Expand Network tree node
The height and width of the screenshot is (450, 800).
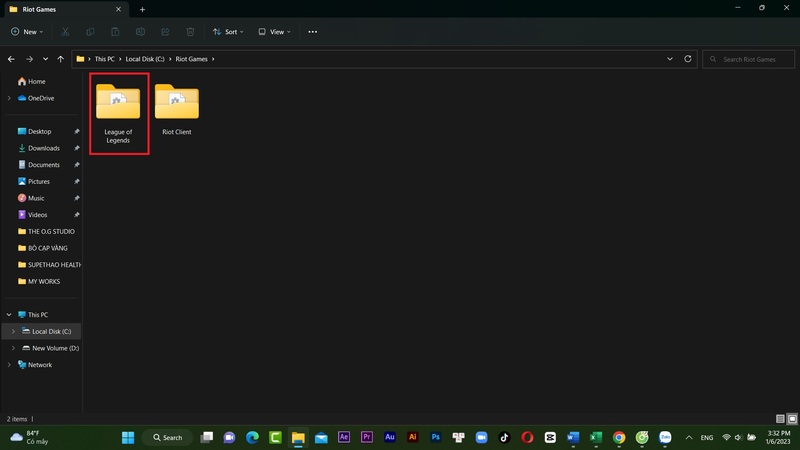(x=9, y=365)
